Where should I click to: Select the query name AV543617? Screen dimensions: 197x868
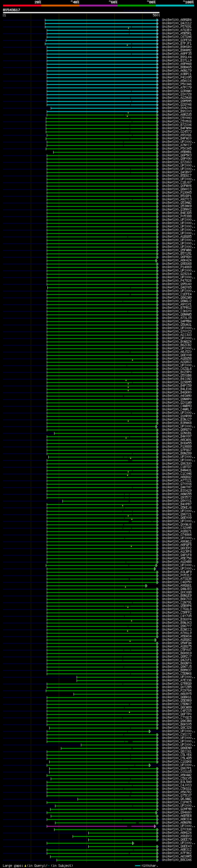[x=11, y=10]
